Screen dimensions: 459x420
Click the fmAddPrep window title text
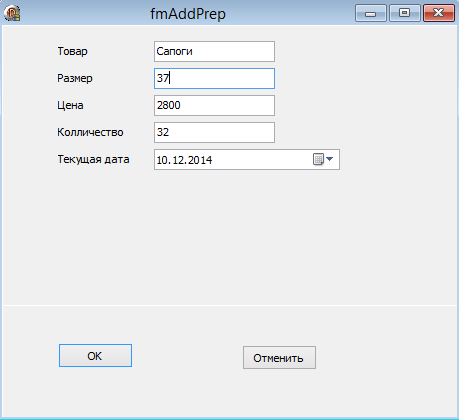(188, 14)
